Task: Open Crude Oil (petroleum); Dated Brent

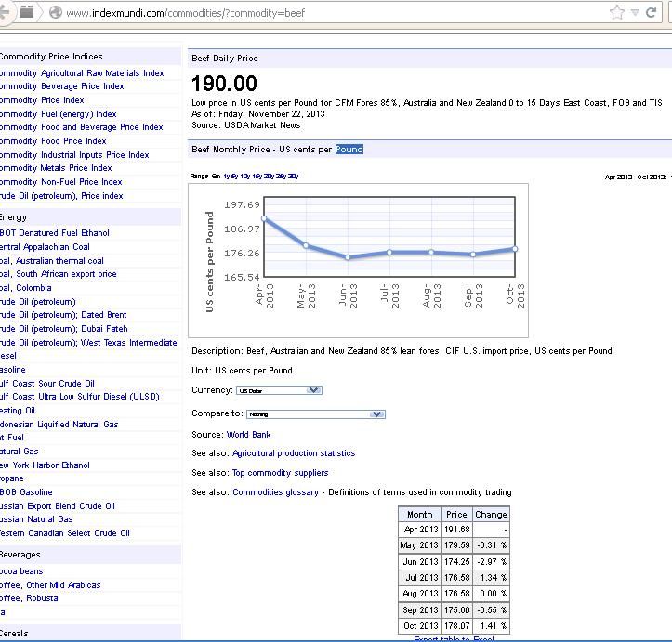Action: [x=63, y=315]
